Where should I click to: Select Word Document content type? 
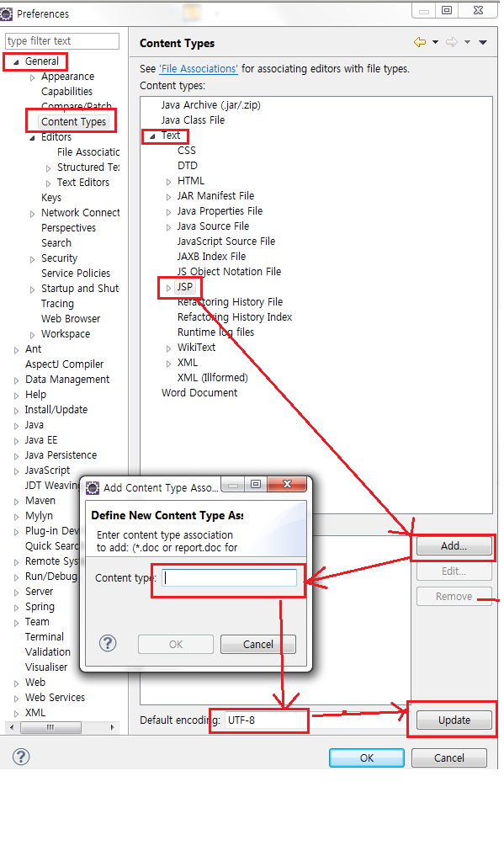click(199, 393)
